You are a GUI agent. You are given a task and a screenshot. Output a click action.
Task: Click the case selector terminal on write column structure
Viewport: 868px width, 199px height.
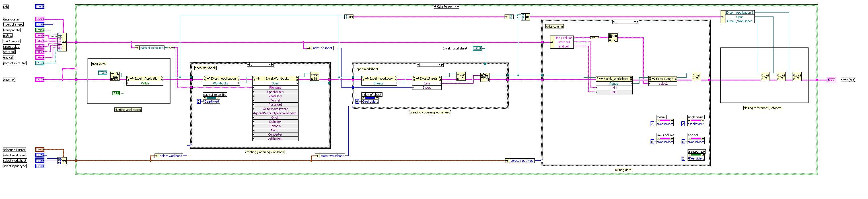click(542, 161)
